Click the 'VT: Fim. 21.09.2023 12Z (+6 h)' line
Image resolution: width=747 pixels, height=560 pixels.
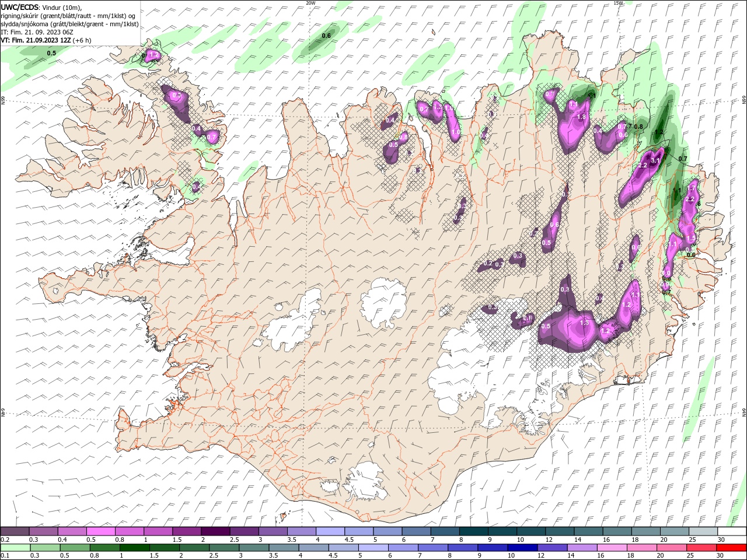click(x=46, y=40)
